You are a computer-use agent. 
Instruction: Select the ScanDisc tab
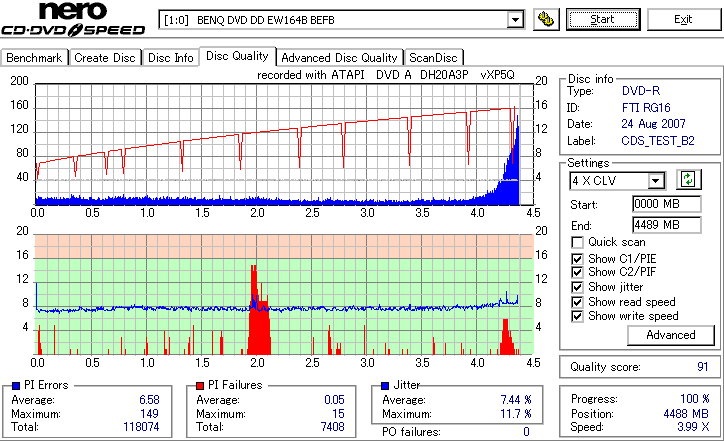pyautogui.click(x=433, y=58)
